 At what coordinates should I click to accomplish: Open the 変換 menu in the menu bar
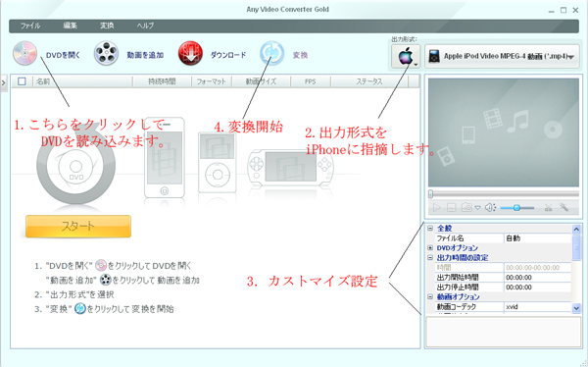coord(107,26)
